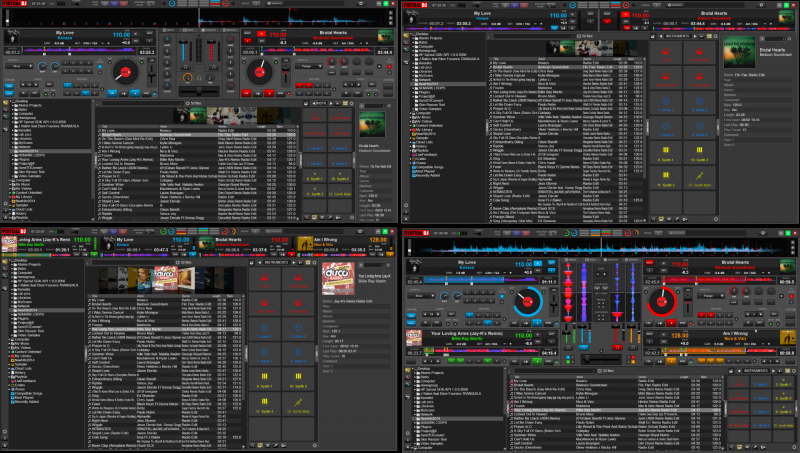Trigger '5. HiHat 1' pad in top-right window

click(x=665, y=104)
